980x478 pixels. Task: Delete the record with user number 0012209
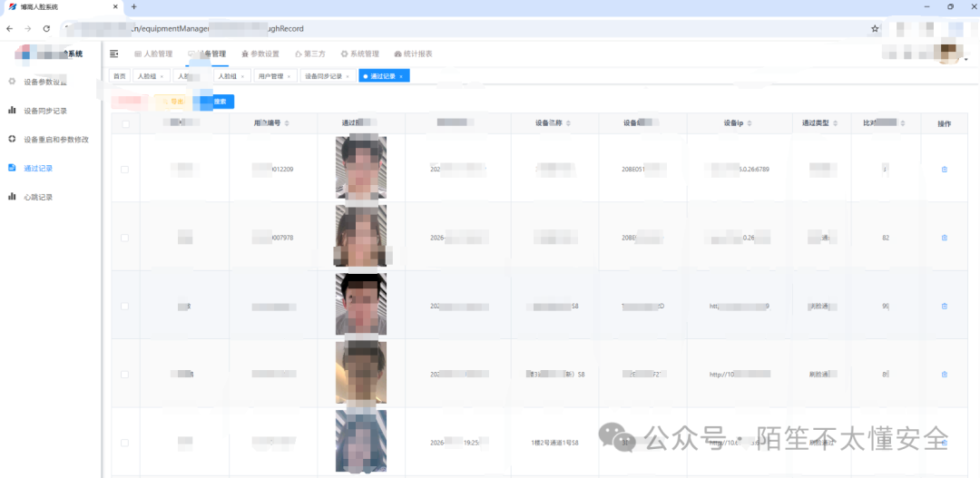(944, 170)
